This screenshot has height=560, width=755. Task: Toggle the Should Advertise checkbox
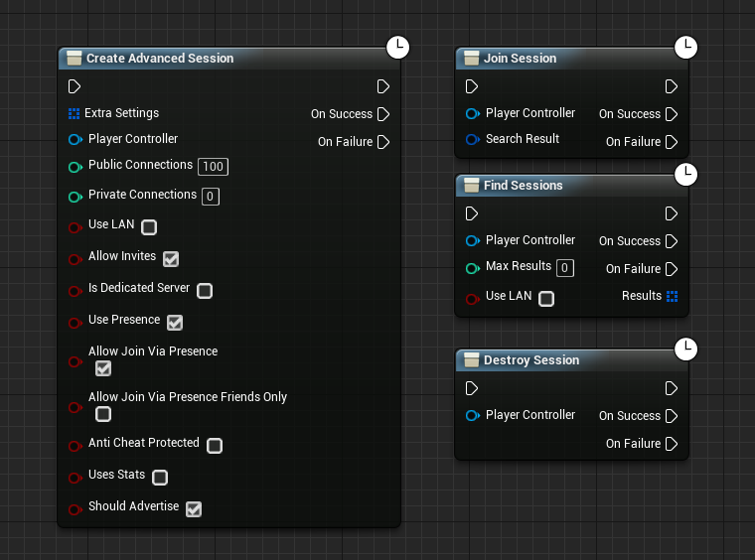pos(194,509)
